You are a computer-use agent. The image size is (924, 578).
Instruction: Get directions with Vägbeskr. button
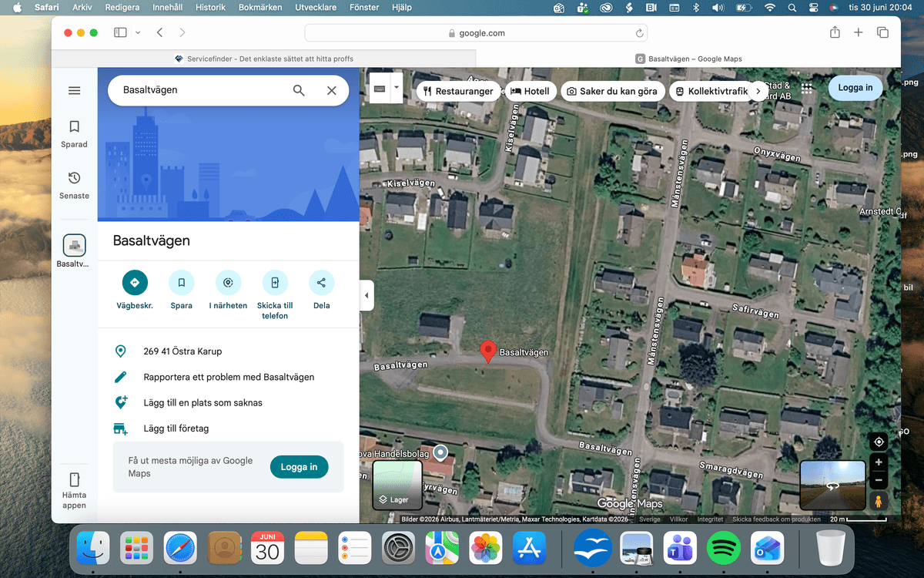tap(135, 290)
